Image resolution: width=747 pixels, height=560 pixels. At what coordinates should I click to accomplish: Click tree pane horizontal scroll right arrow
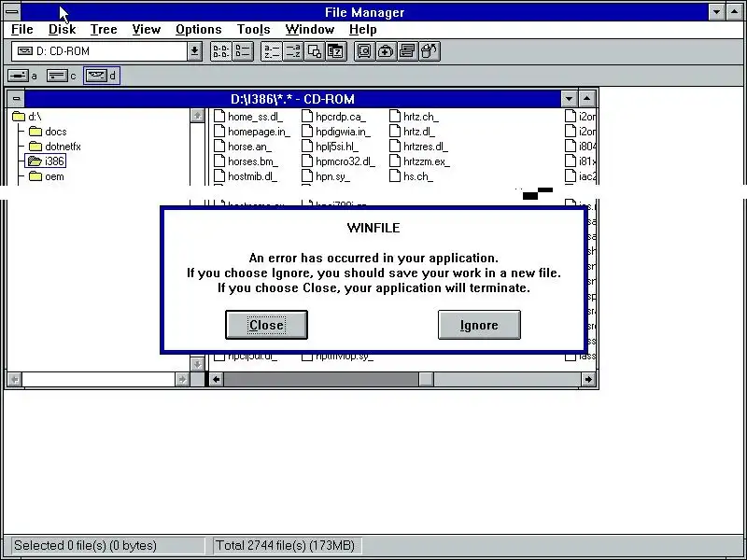(x=182, y=380)
